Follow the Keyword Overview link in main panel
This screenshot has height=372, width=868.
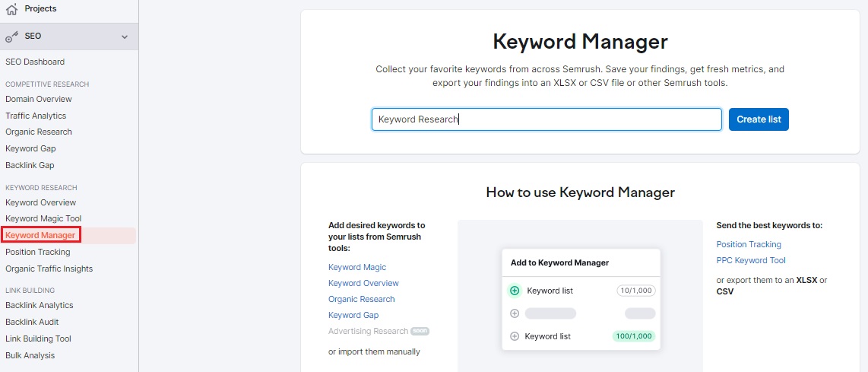[x=364, y=283]
